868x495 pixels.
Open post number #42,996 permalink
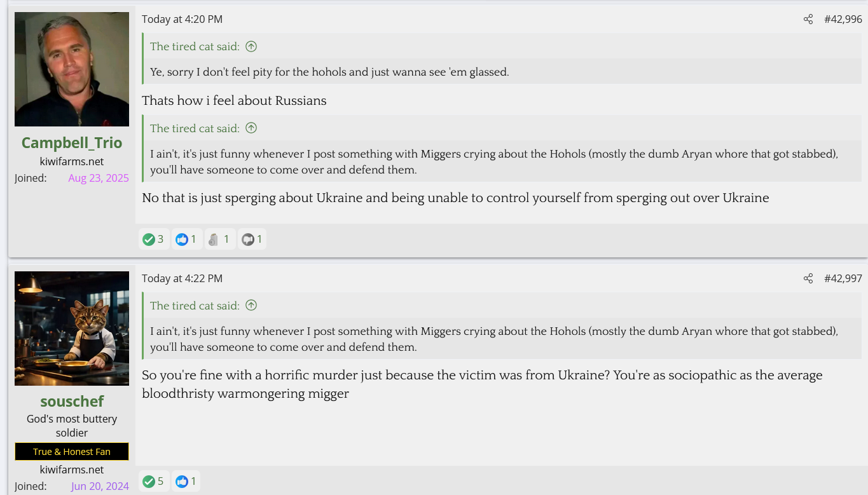(x=843, y=19)
